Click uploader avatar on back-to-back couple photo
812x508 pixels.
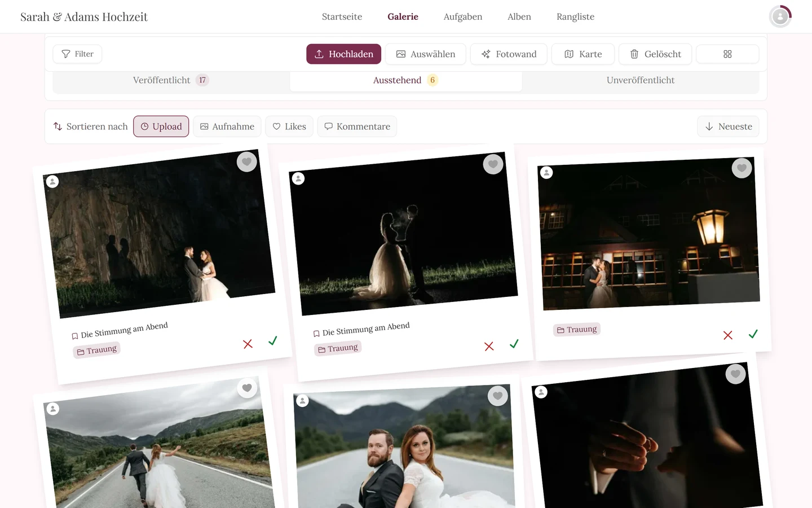(x=303, y=401)
